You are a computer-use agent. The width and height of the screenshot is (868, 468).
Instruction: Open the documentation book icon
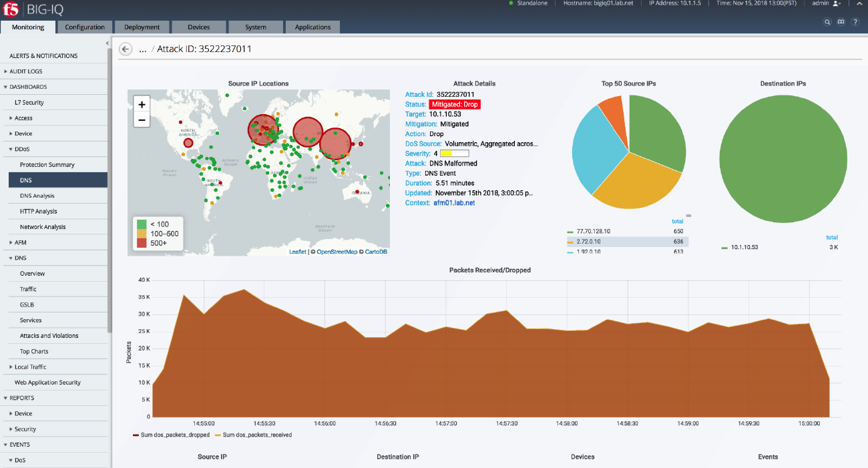point(841,22)
